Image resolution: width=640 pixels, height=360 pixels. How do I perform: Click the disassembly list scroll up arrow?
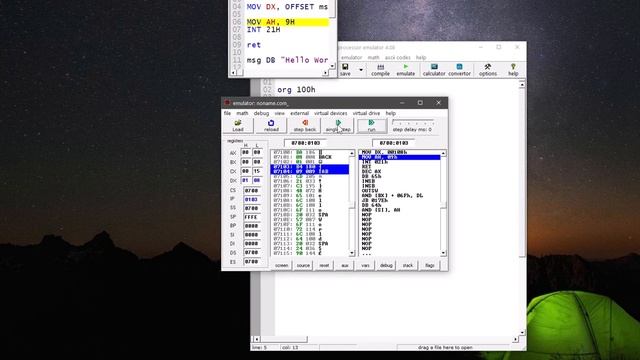tap(443, 153)
